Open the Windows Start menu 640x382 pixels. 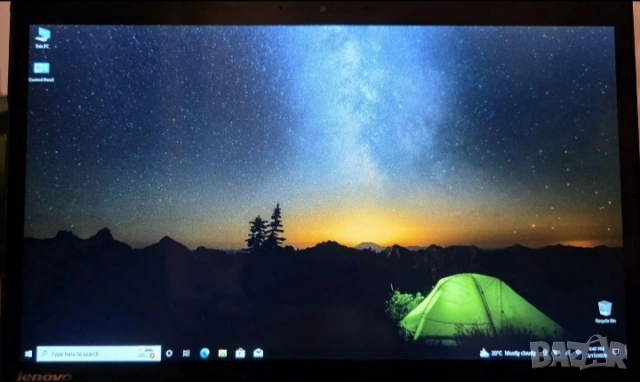(x=28, y=354)
